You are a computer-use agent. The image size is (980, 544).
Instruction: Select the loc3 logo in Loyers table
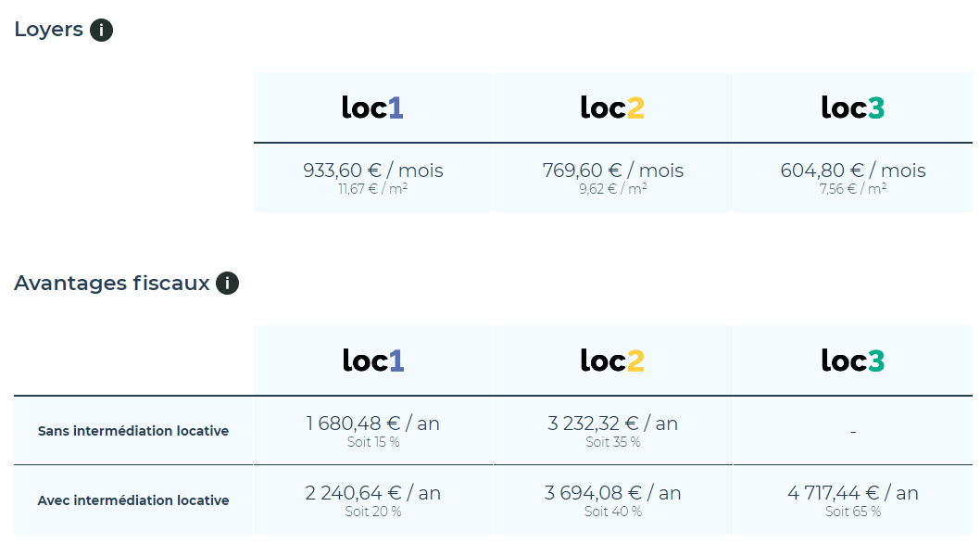852,108
